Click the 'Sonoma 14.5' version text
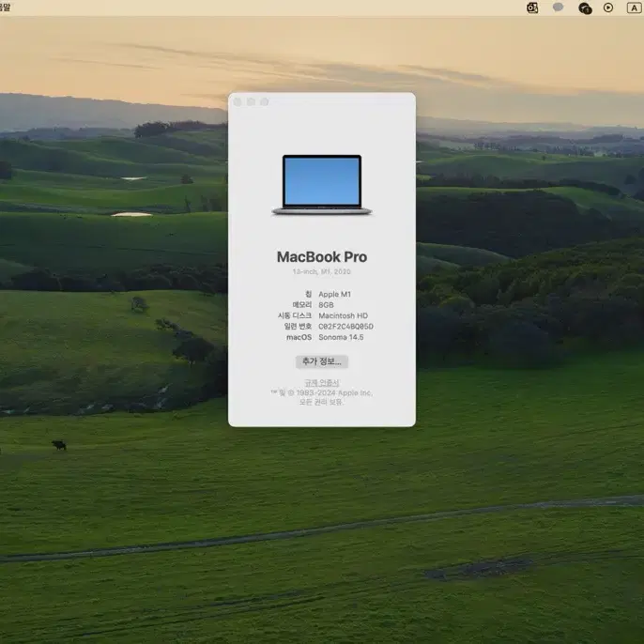The image size is (644, 644). click(x=341, y=337)
